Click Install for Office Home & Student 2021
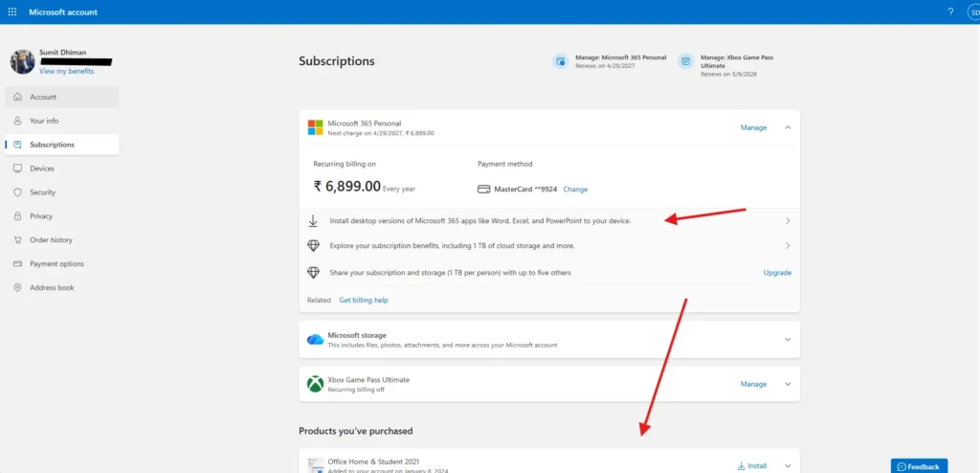980x473 pixels. (x=752, y=465)
